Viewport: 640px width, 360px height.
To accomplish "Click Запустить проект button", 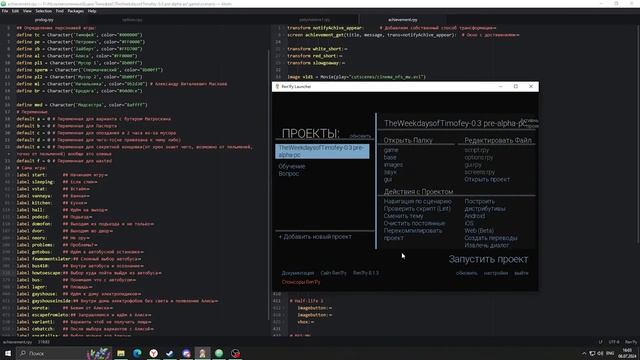I will point(488,259).
